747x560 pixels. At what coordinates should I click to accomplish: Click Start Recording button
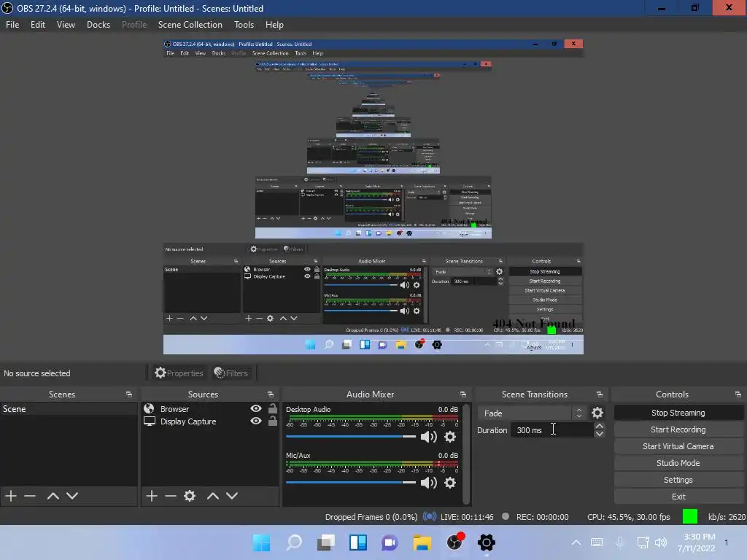click(x=678, y=429)
